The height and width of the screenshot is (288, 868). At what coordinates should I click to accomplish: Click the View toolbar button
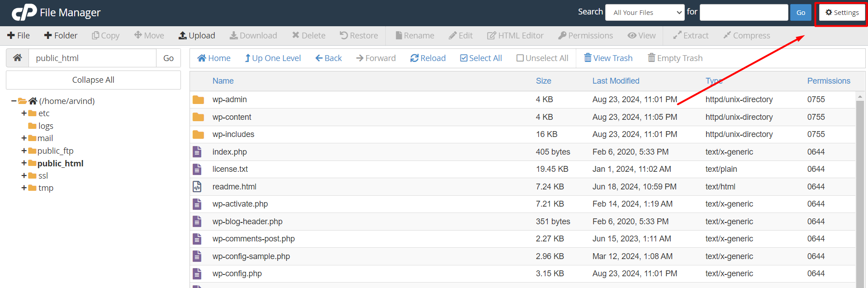point(641,35)
